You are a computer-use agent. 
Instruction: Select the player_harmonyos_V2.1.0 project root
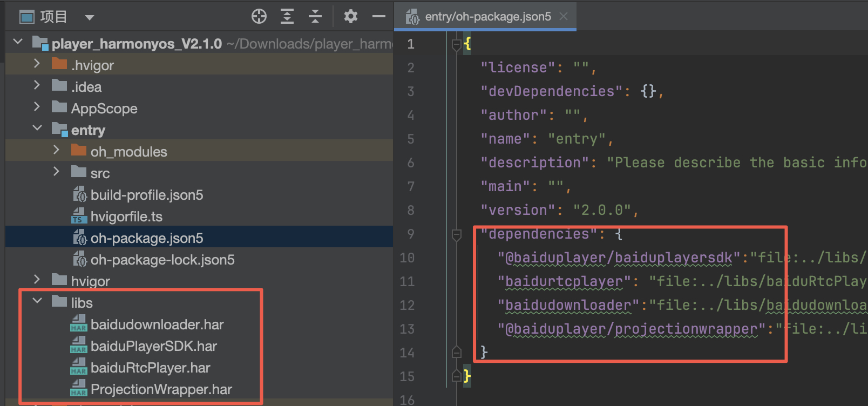(199, 44)
